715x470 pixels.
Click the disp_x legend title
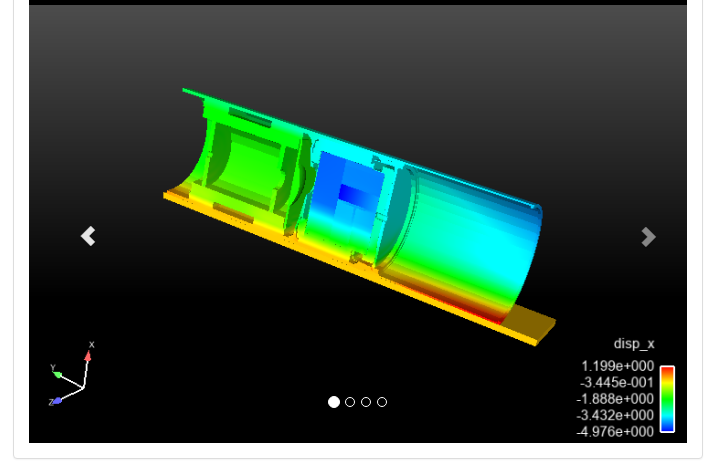(634, 344)
